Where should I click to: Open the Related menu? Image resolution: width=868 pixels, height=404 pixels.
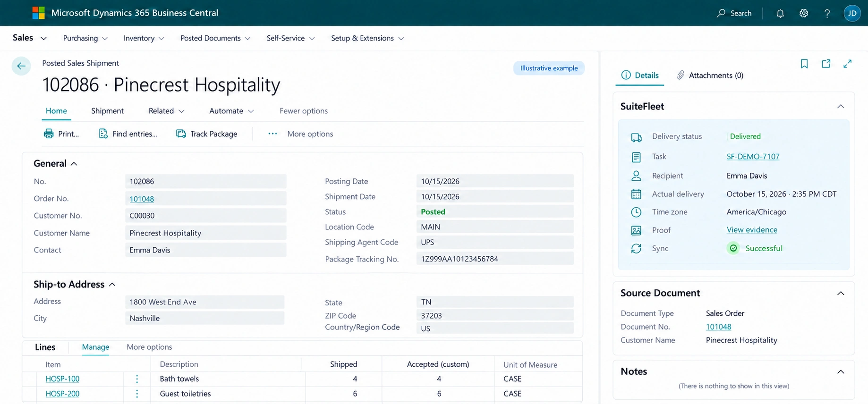(166, 111)
